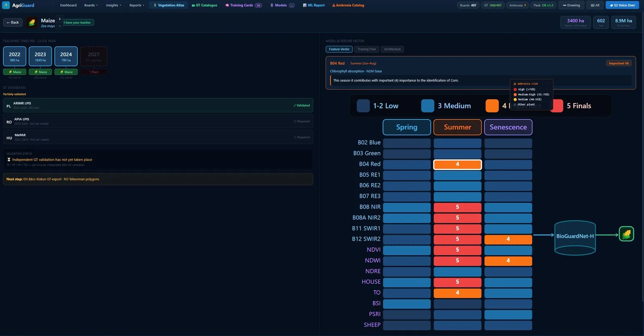Click the Maize tag under 2023
644x336 pixels.
coord(40,72)
